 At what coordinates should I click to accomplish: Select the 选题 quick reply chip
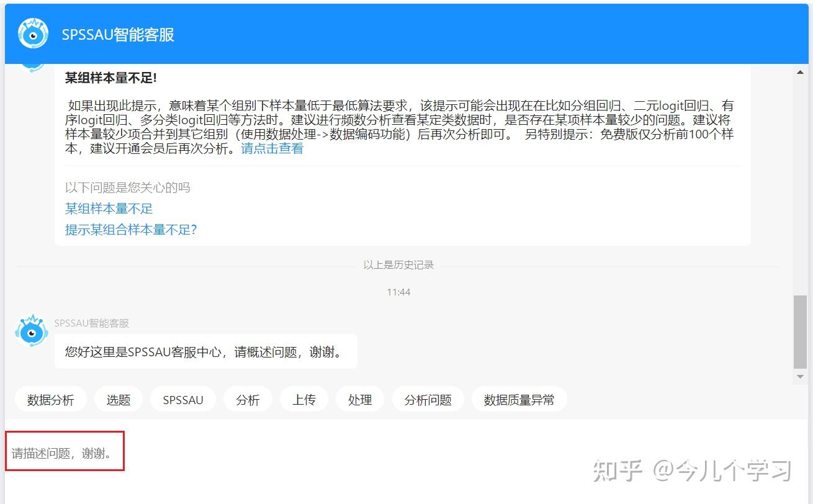click(x=118, y=400)
